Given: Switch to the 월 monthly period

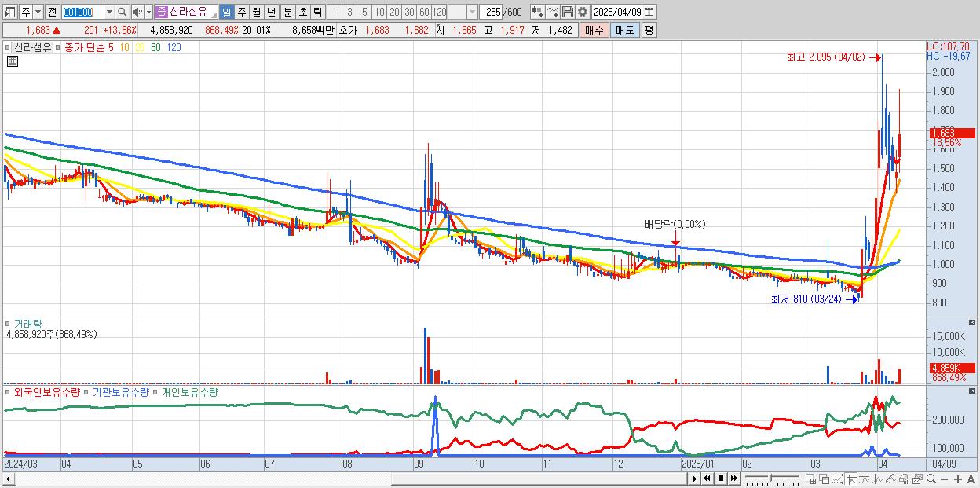Looking at the screenshot, I should tap(256, 12).
